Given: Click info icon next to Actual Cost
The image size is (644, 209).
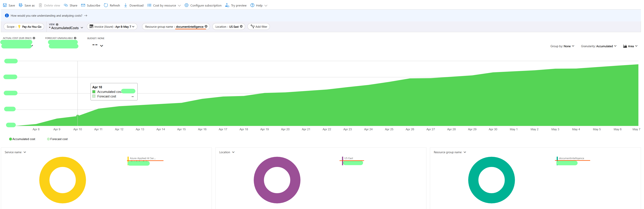Looking at the screenshot, I should (x=34, y=38).
